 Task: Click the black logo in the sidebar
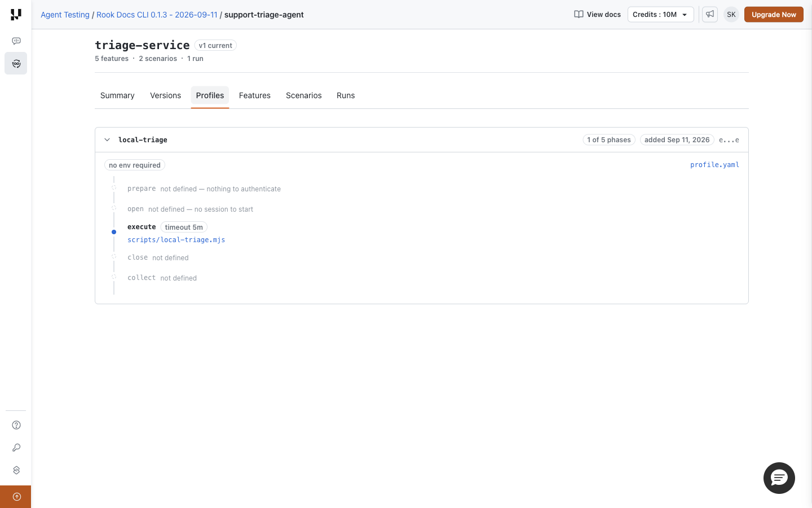pyautogui.click(x=16, y=15)
